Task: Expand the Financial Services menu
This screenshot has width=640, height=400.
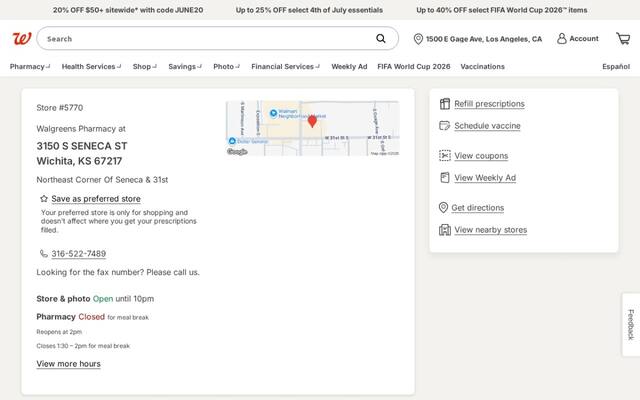Action: click(285, 67)
